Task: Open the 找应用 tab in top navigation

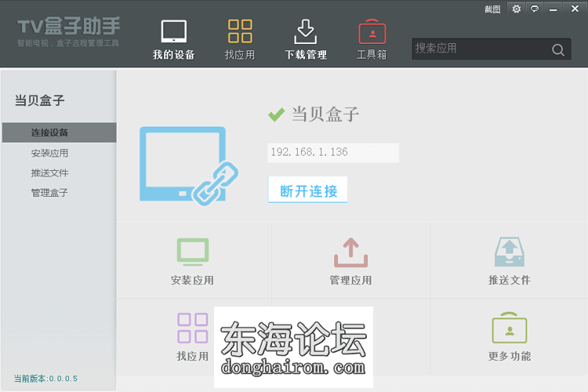Action: pos(240,39)
